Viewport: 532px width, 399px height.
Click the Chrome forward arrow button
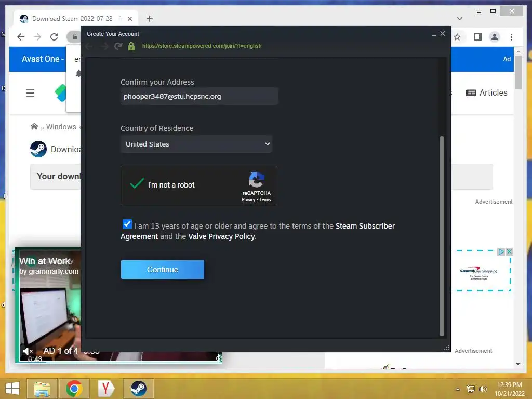click(x=37, y=37)
